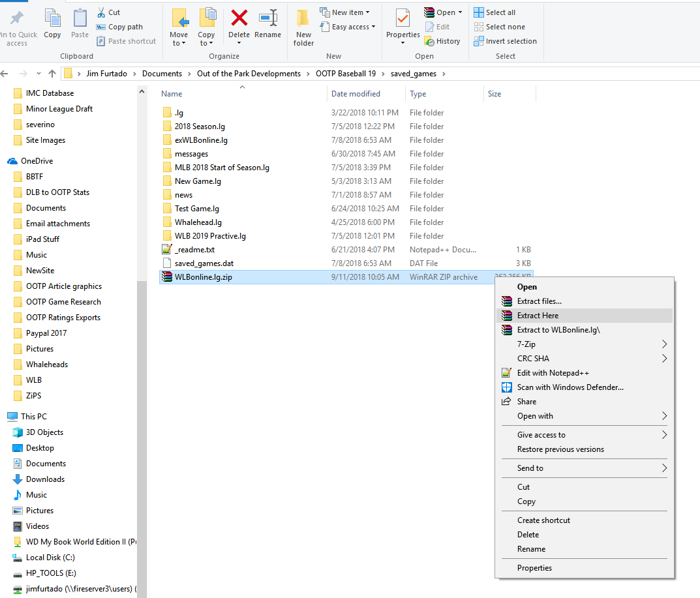The image size is (700, 598).
Task: Sort by the Size column header
Action: 495,94
